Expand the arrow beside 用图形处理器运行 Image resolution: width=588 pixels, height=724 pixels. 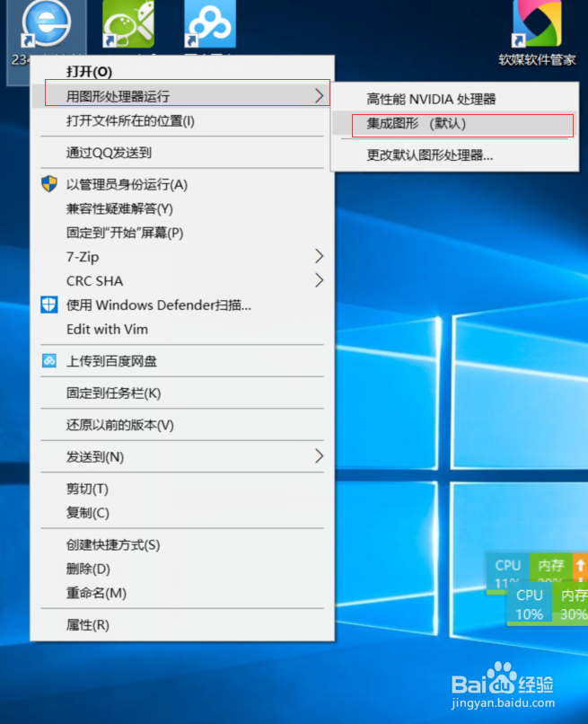[x=319, y=95]
